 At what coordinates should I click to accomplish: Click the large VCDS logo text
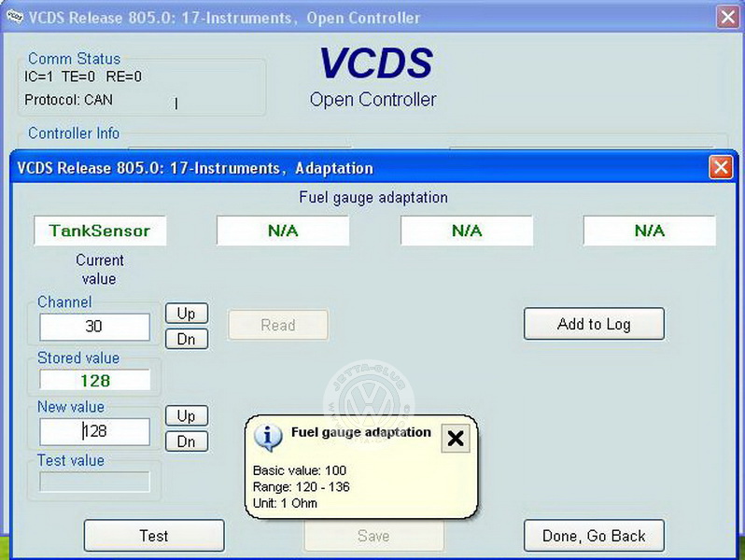(x=376, y=63)
